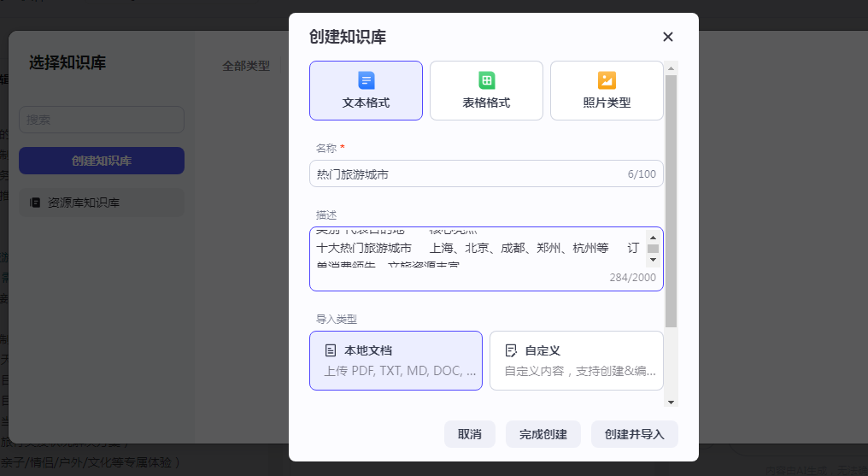Choose the 本地文档 local document import type
Viewport: 868px width, 476px height.
[x=396, y=361]
